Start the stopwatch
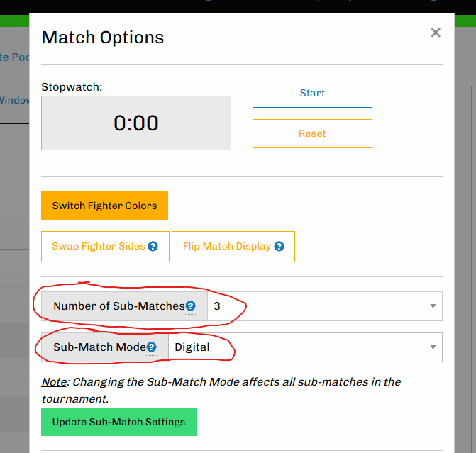The image size is (476, 453). 312,93
